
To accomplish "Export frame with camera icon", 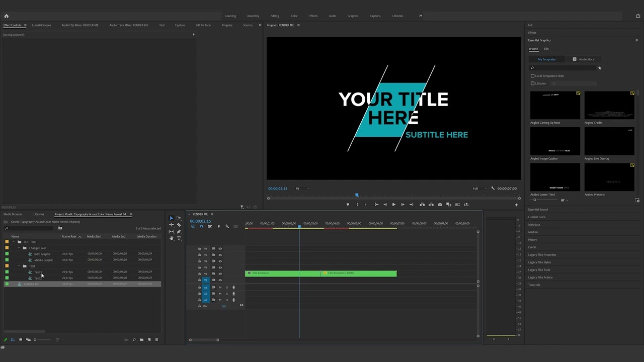I will (x=440, y=205).
